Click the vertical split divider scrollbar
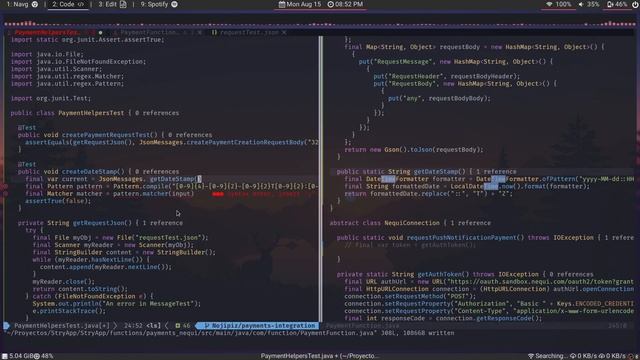The image size is (640, 360). [x=321, y=179]
